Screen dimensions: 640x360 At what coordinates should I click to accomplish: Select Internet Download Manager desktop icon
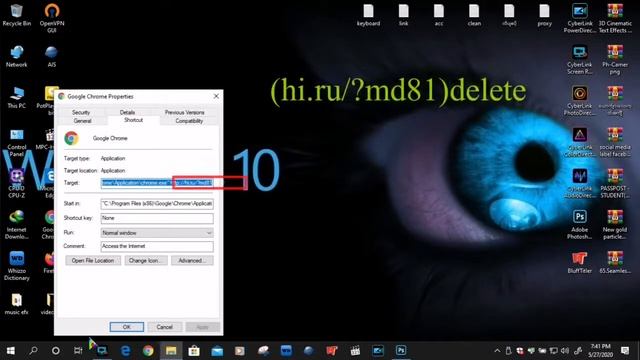click(x=16, y=224)
